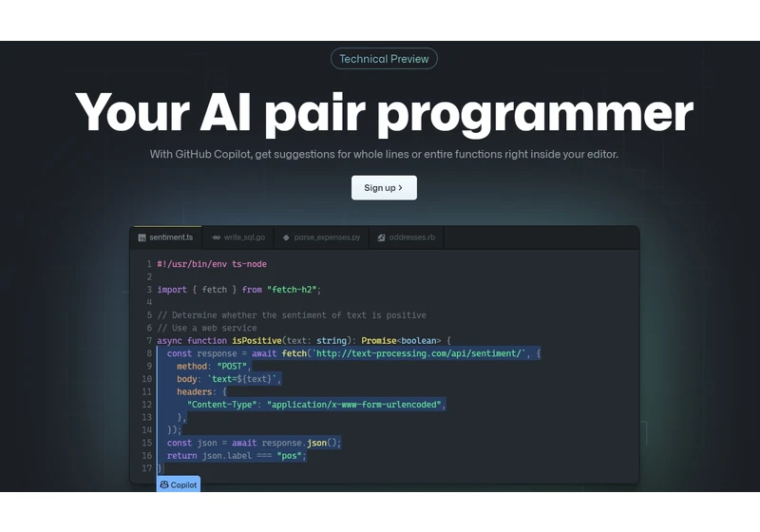The image size is (760, 532).
Task: Click the shebang line '#!/usr/bin/env ts-node'
Action: [x=212, y=264]
